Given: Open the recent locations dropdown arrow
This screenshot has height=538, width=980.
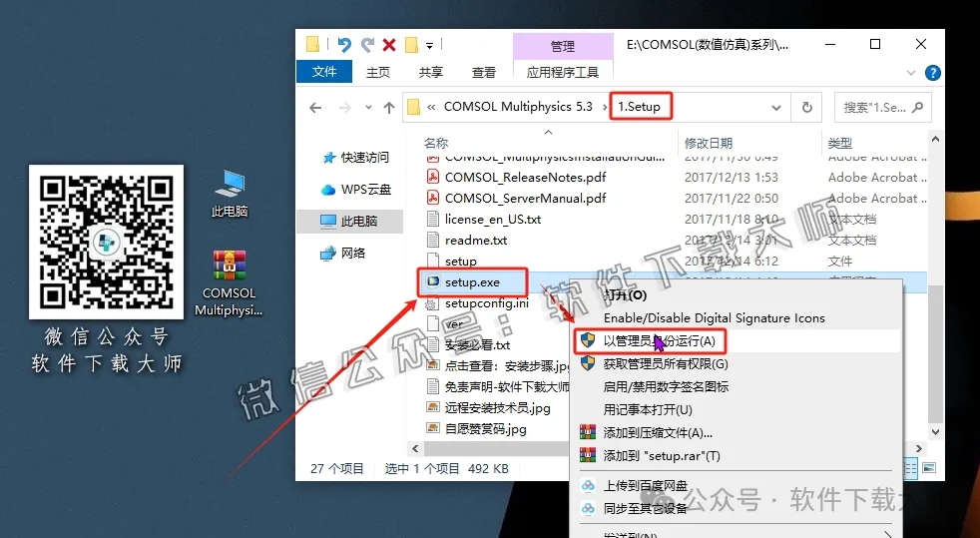Looking at the screenshot, I should click(369, 108).
